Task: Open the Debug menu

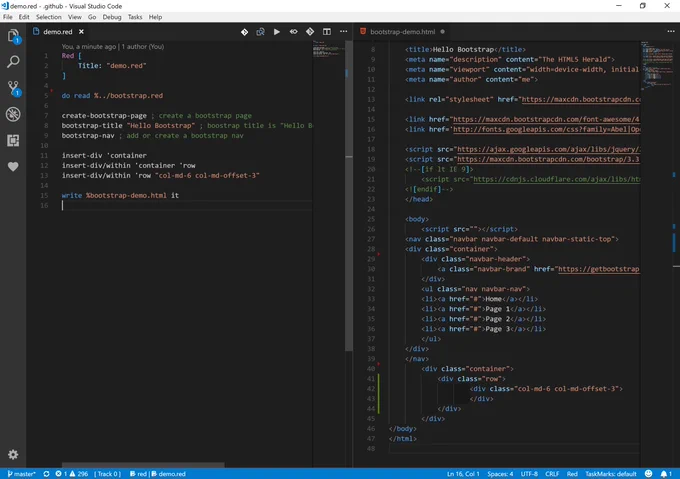Action: [112, 17]
